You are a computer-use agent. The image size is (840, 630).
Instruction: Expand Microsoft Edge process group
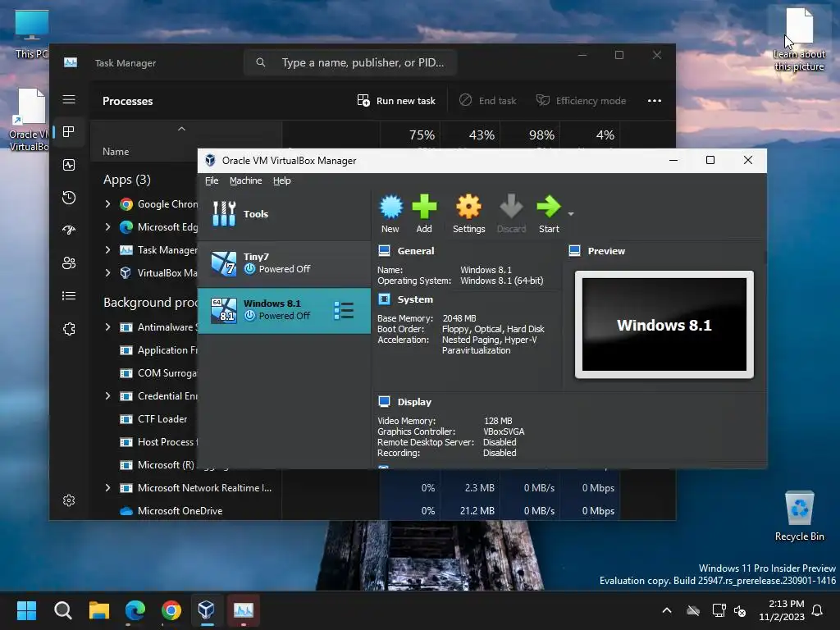tap(107, 226)
